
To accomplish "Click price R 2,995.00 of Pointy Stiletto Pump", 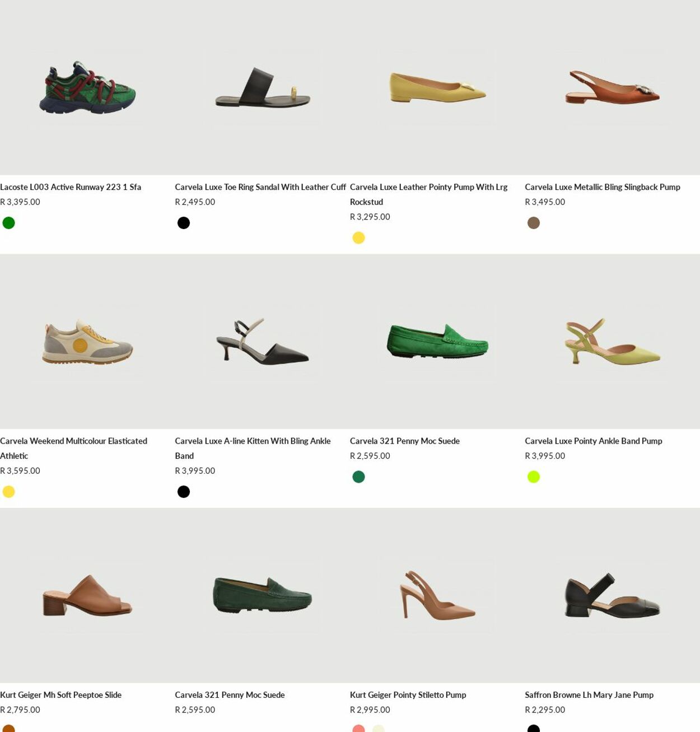I will [370, 710].
